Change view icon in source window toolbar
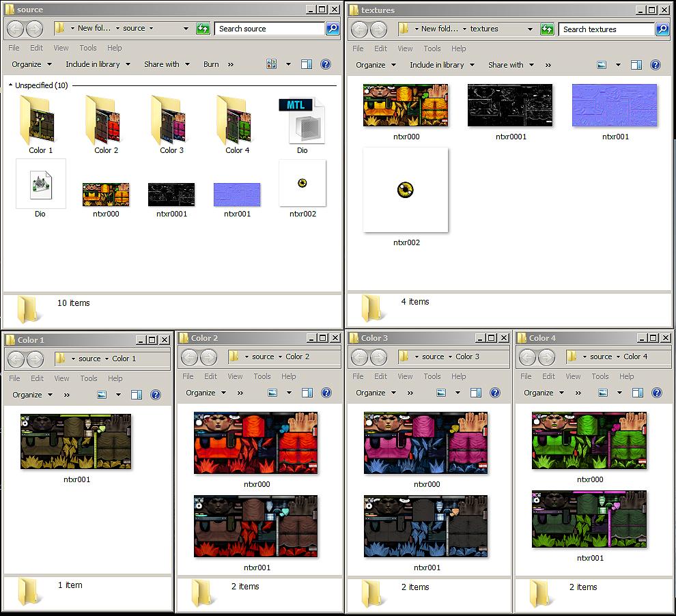 pyautogui.click(x=272, y=64)
